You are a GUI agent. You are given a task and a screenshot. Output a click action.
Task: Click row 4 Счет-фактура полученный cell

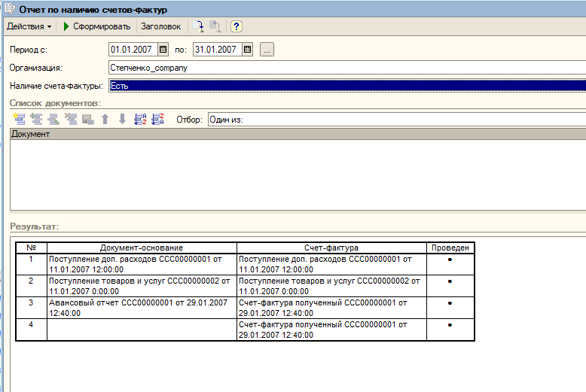pyautogui.click(x=331, y=330)
